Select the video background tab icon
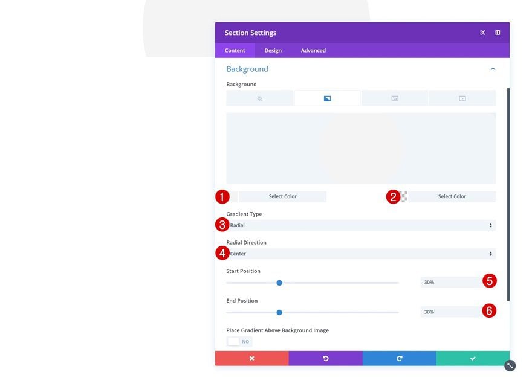 click(x=462, y=98)
